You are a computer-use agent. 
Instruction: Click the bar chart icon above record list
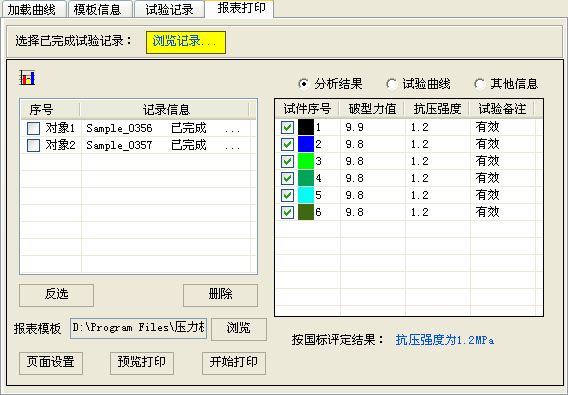[27, 78]
